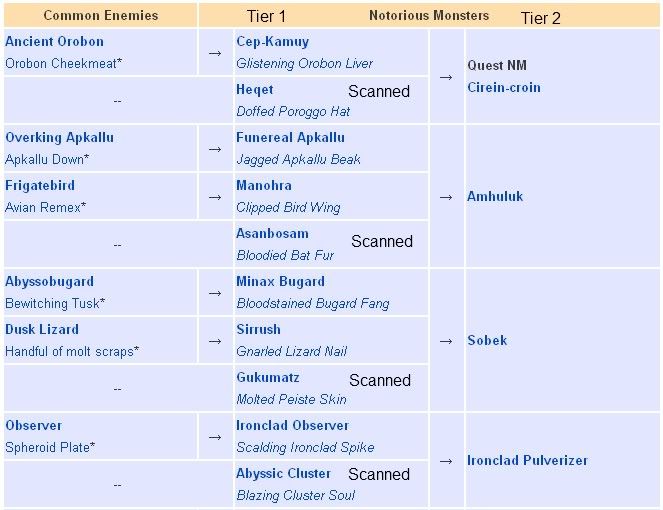
Task: Click the Manohra monster link
Action: tap(264, 186)
